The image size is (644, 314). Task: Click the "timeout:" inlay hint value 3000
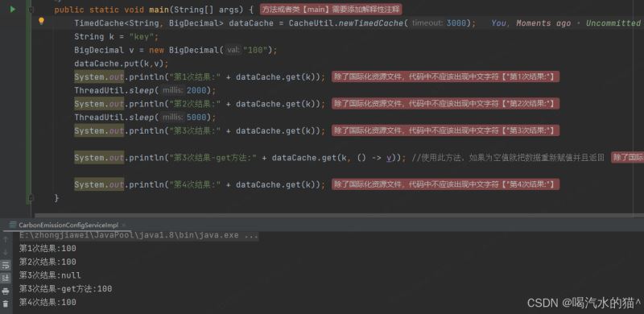pyautogui.click(x=456, y=23)
